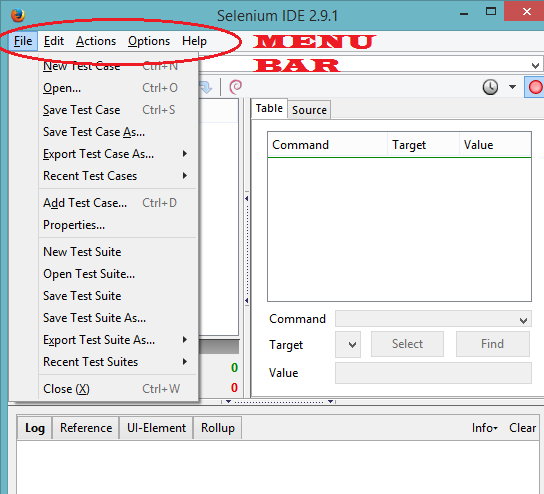Open the UI-Element tab
This screenshot has width=544, height=494.
(156, 428)
